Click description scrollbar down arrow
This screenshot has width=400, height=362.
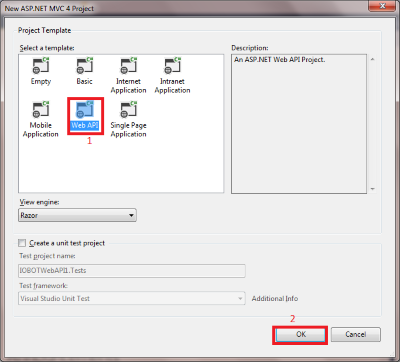click(373, 189)
